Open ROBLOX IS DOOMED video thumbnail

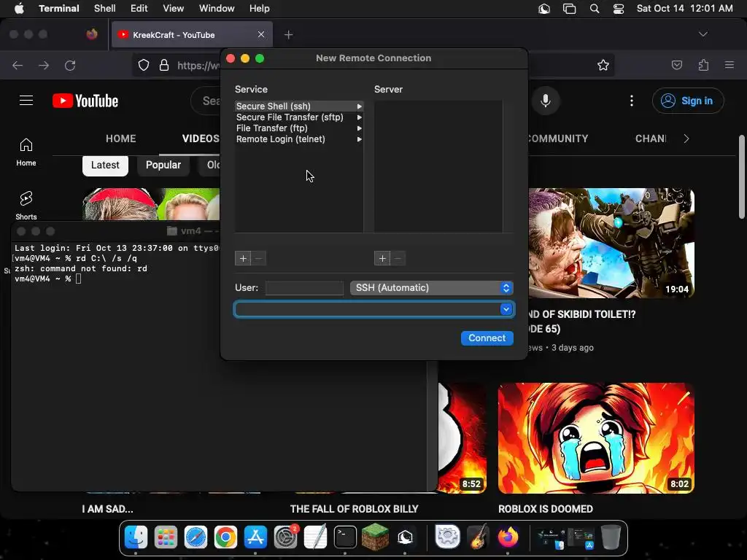(596, 438)
